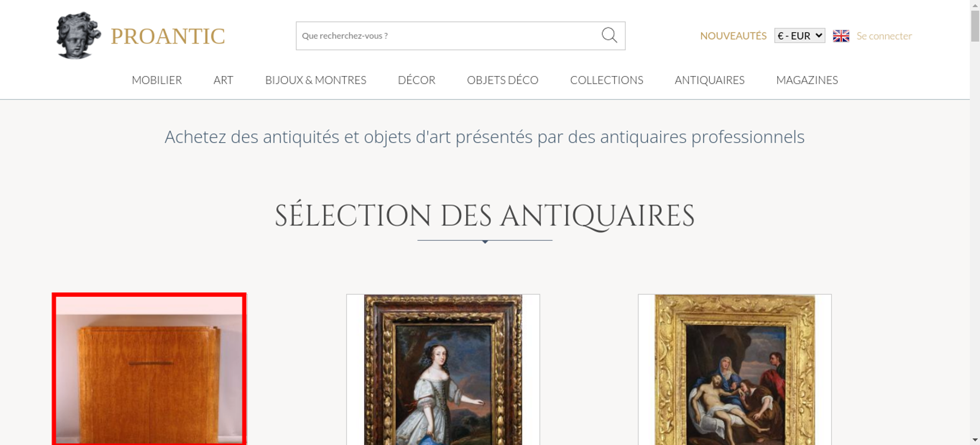This screenshot has height=445, width=980.
Task: Open the OBJETS DÉCO menu
Action: point(503,80)
